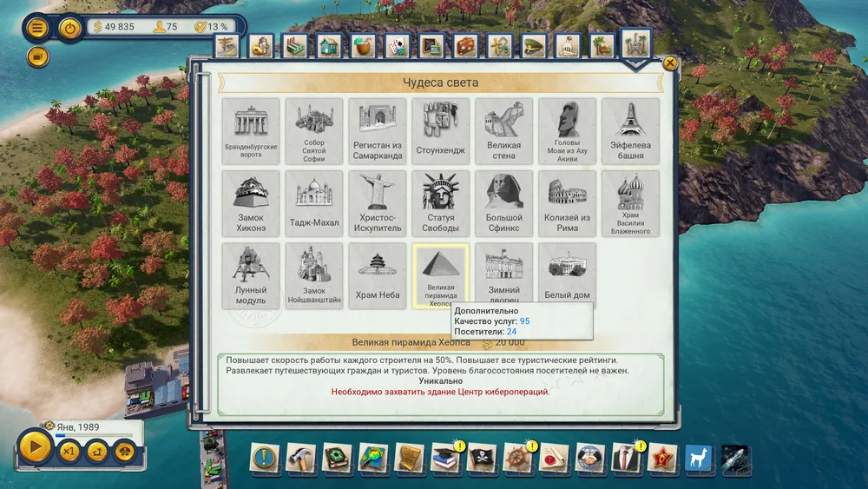Click the population count 75

pos(166,27)
